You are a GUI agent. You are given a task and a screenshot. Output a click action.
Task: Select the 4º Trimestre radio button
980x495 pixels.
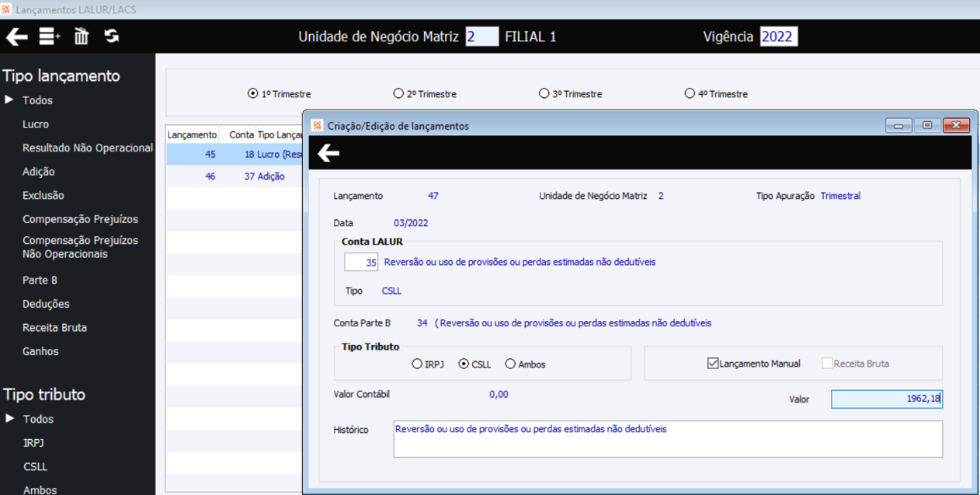[x=690, y=93]
